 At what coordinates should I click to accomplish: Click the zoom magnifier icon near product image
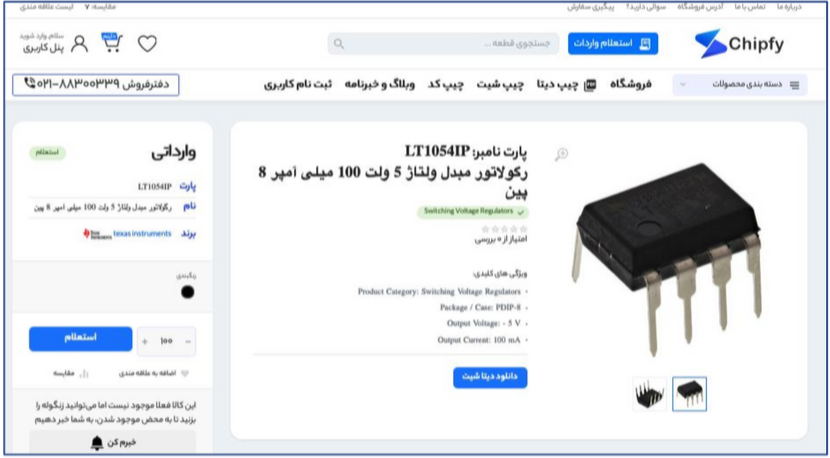(561, 155)
